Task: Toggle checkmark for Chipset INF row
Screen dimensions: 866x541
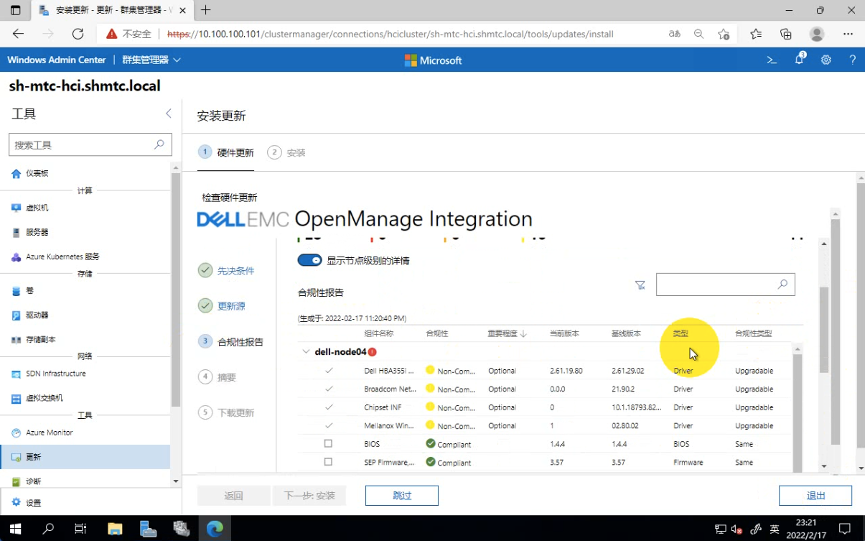Action: coord(329,407)
